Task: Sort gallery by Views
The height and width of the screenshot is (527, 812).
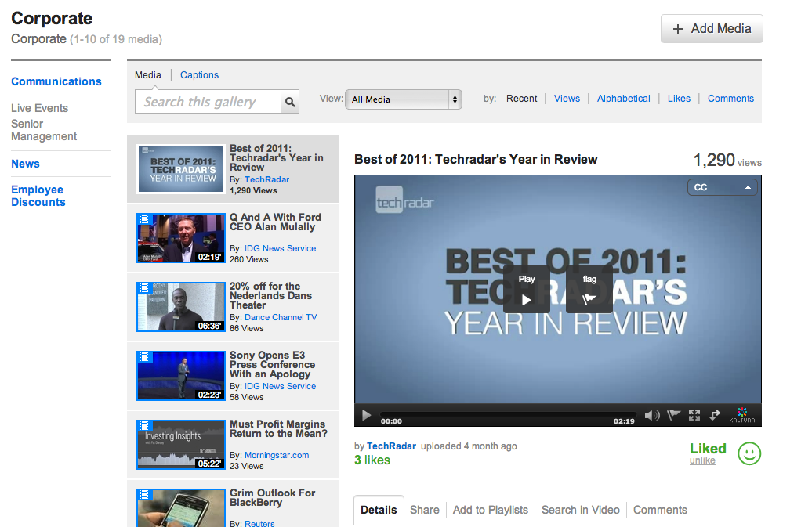Action: click(567, 99)
